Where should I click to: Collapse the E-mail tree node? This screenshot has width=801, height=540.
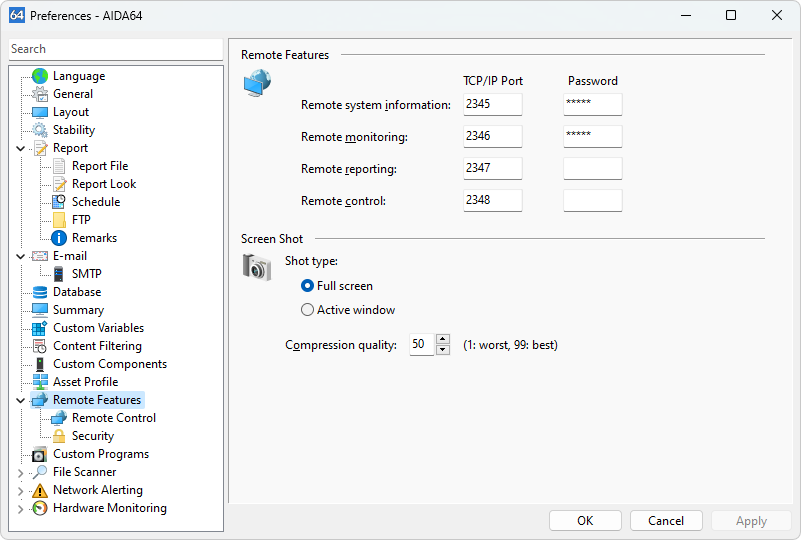(x=21, y=256)
